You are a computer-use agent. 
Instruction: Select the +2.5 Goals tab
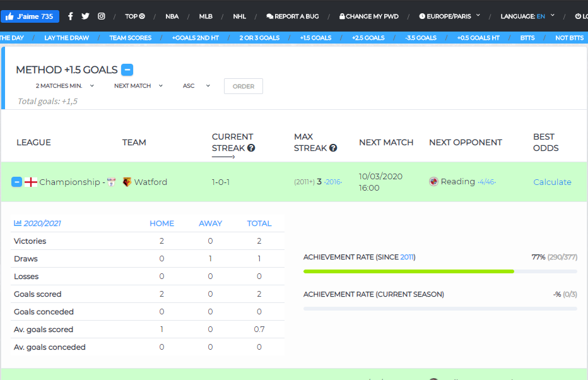click(368, 38)
